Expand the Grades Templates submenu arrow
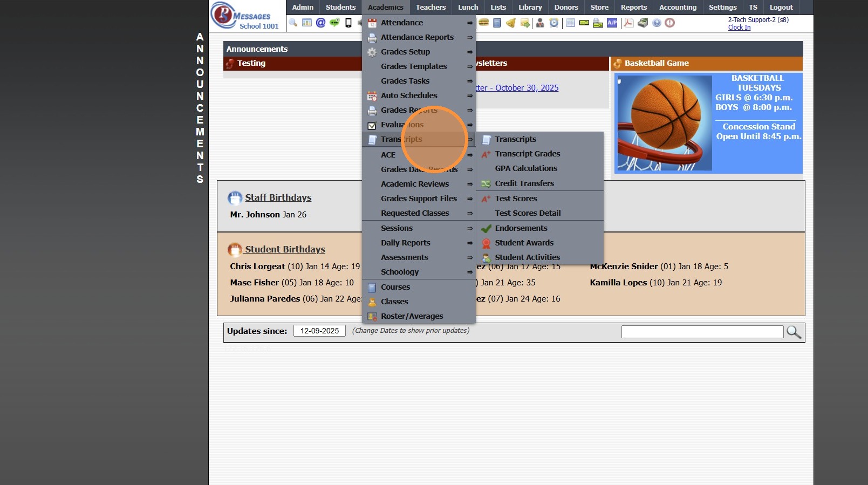The height and width of the screenshot is (485, 868). 470,66
